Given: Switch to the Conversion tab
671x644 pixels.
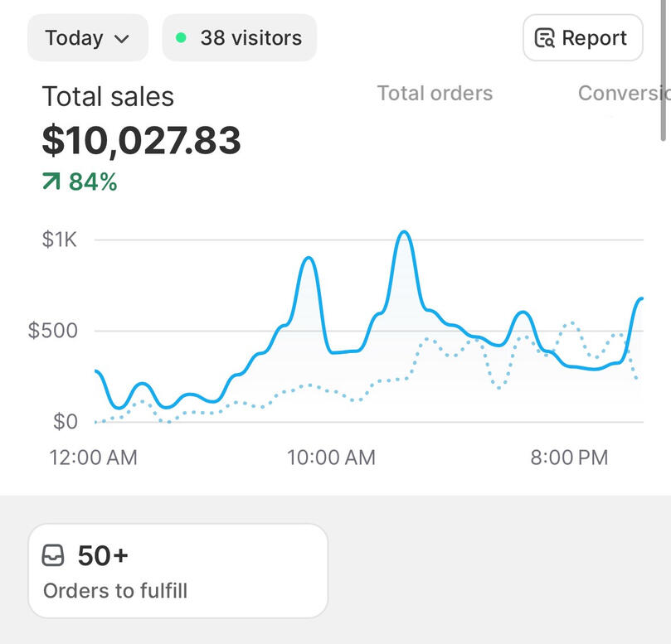Looking at the screenshot, I should pos(622,94).
